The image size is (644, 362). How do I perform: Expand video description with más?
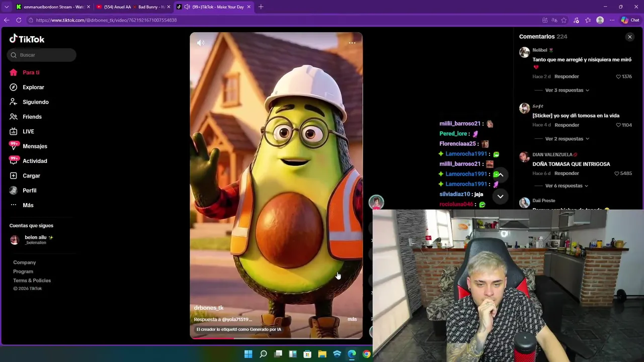pyautogui.click(x=352, y=319)
